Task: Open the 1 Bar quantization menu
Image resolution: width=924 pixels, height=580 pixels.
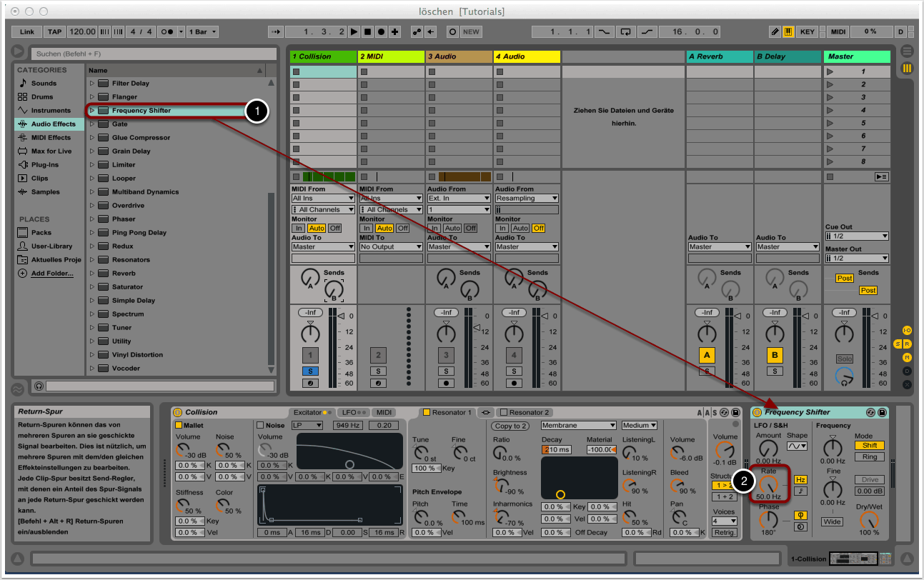Action: click(204, 32)
